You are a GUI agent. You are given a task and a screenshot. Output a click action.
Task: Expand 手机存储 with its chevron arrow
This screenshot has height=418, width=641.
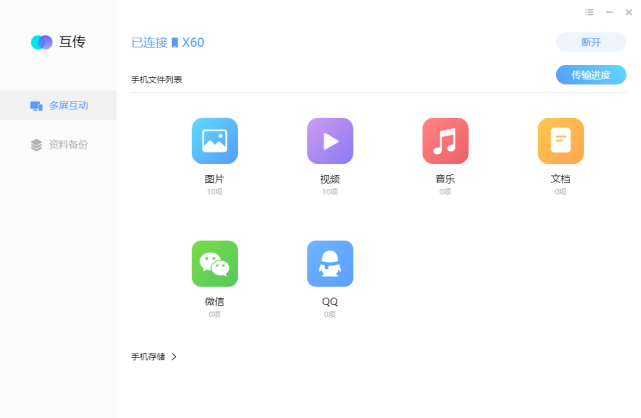pyautogui.click(x=174, y=357)
